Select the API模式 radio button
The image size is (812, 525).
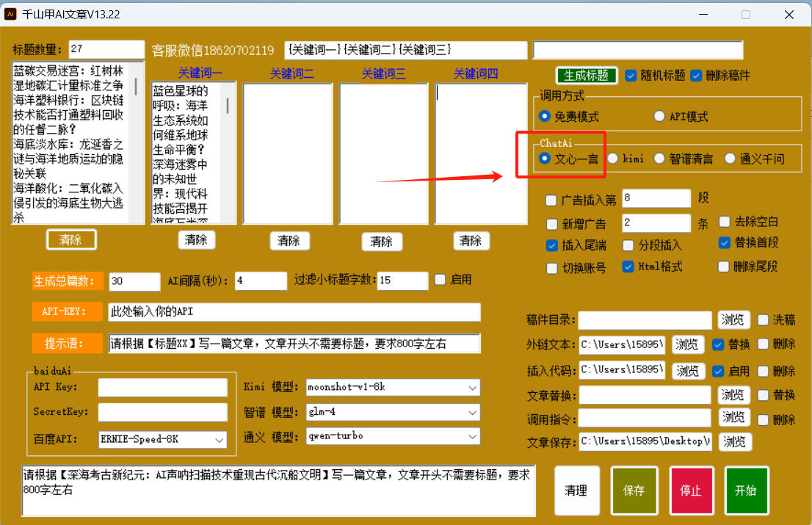[x=659, y=116]
